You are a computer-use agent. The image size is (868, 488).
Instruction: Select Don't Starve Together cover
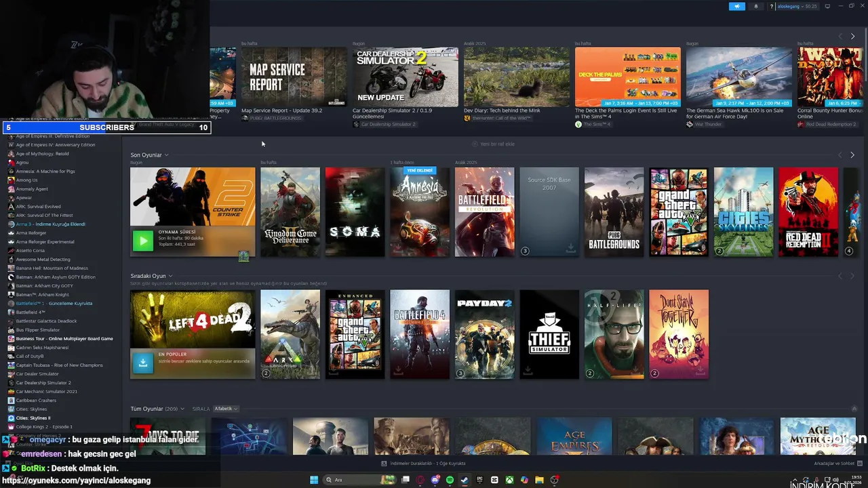click(679, 334)
